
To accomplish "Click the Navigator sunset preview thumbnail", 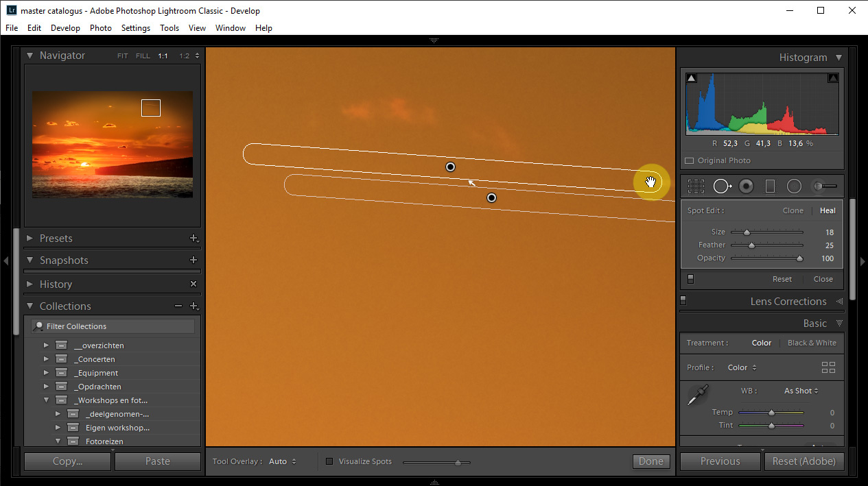I will tap(113, 145).
